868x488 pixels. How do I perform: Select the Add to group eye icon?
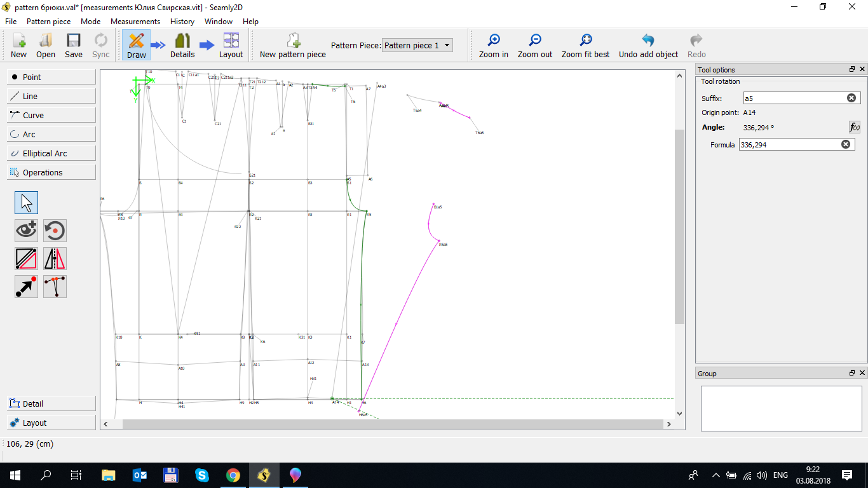tap(26, 231)
